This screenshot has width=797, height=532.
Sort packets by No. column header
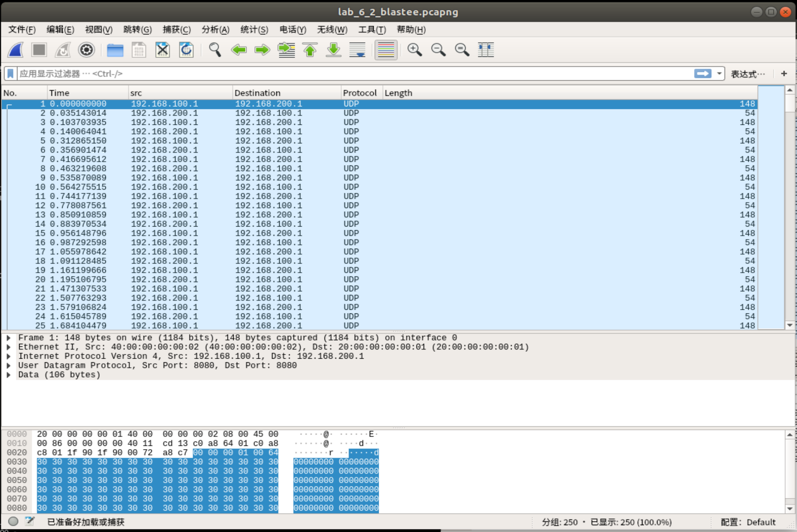[x=24, y=93]
